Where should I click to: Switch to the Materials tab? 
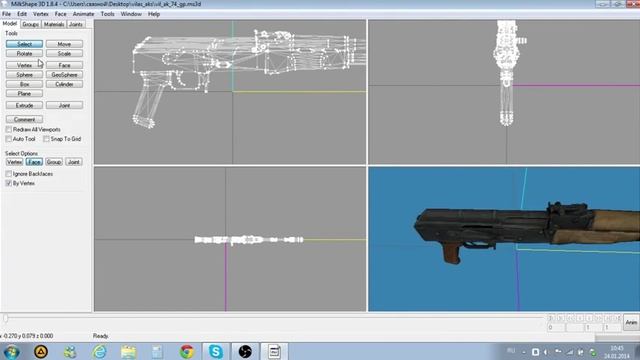coord(54,24)
